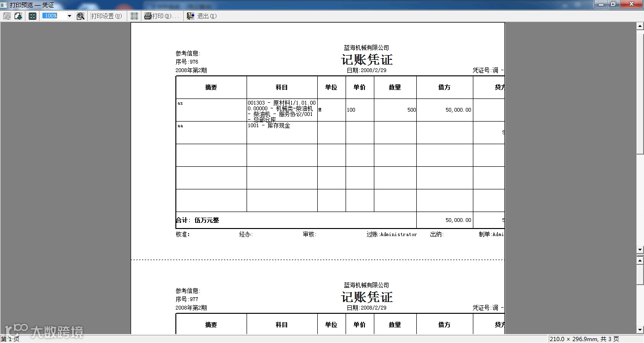The width and height of the screenshot is (644, 343).
Task: Click the 打印(P)... print button
Action: pyautogui.click(x=162, y=16)
